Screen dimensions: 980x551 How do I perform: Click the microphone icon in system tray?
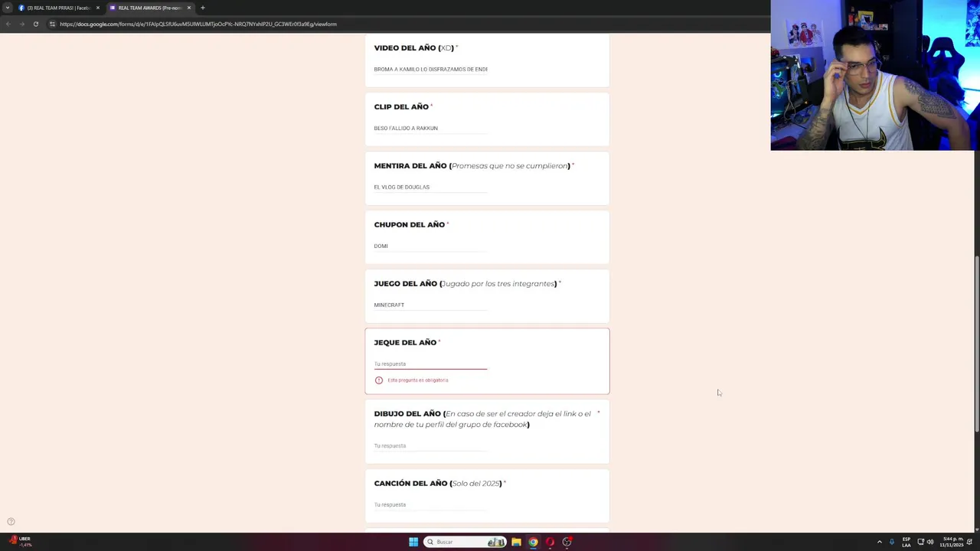[891, 542]
